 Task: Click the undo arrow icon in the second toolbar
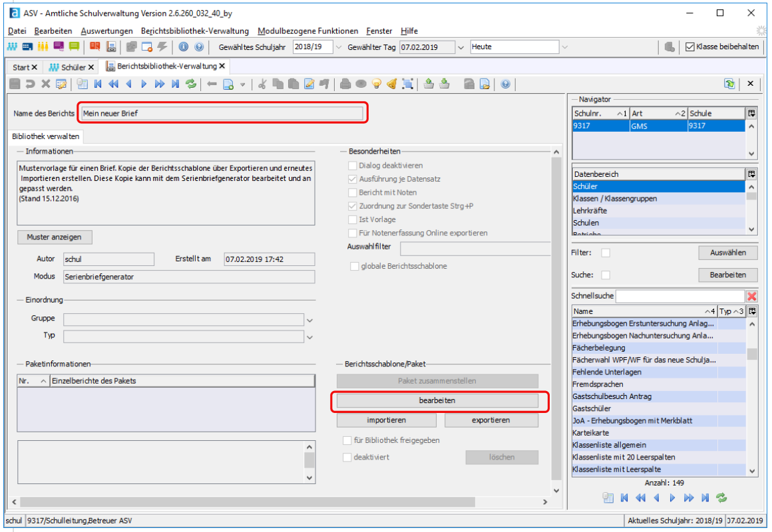pos(31,84)
